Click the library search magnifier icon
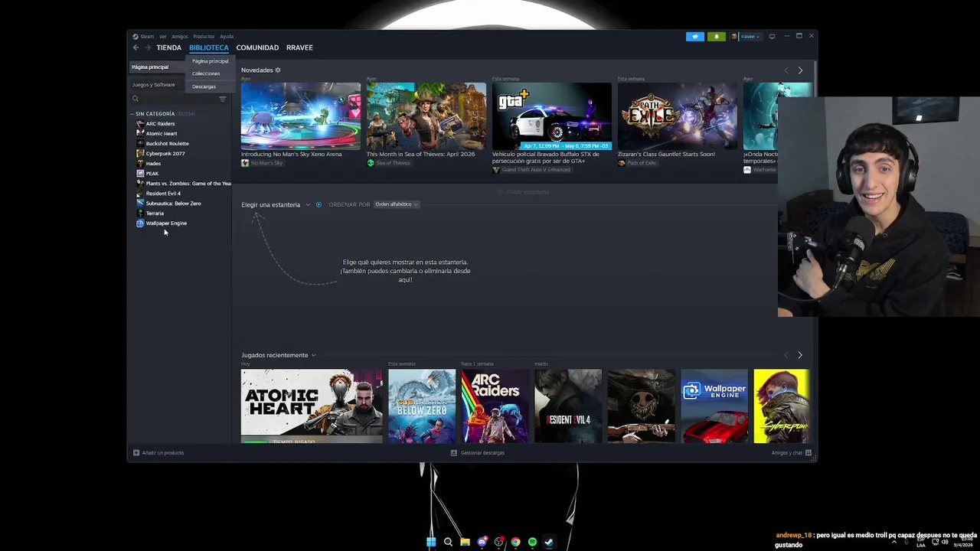 (x=136, y=99)
